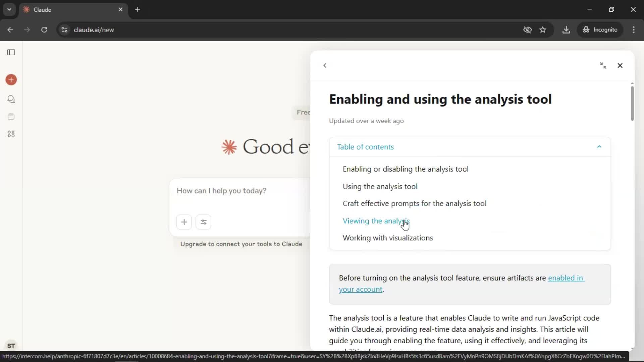Click the Incognito indicator button

tap(600, 29)
